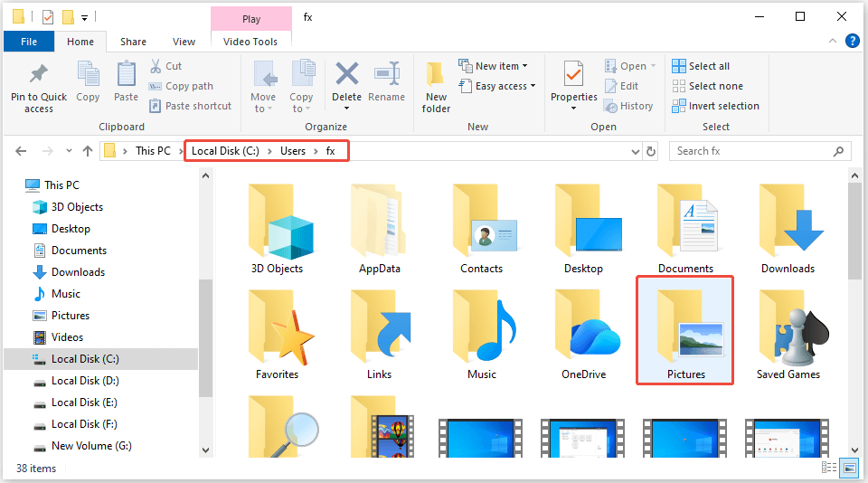Click Paste shortcut command
This screenshot has height=483, width=868.
point(191,106)
